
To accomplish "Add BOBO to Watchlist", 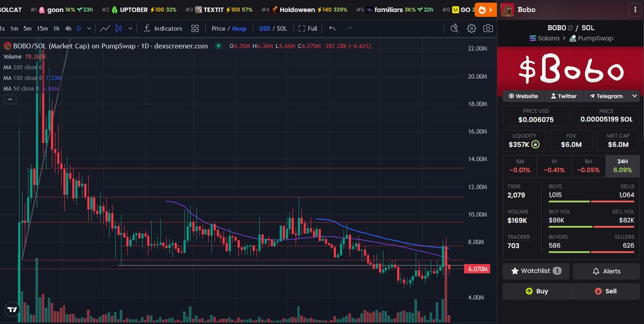I will click(x=535, y=271).
